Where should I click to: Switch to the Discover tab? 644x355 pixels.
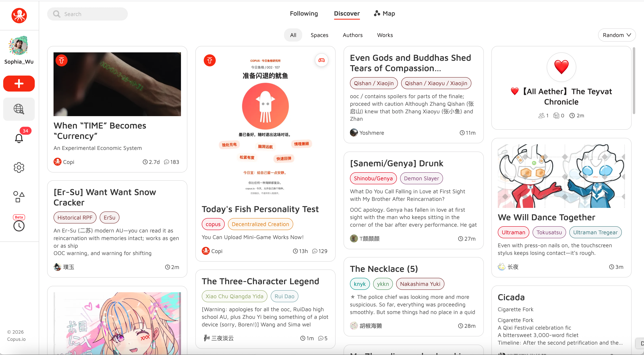point(347,14)
